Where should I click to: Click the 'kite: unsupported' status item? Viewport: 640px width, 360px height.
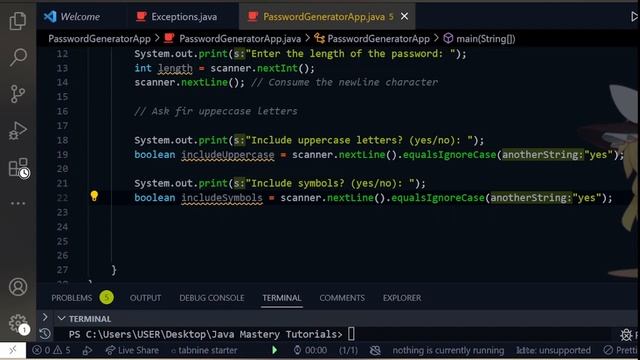tap(553, 350)
